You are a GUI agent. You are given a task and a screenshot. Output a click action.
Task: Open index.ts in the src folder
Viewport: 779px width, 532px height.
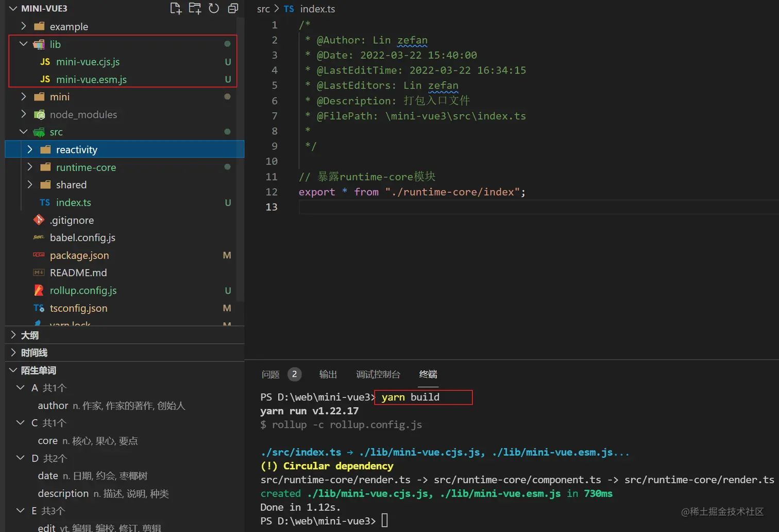(x=73, y=202)
